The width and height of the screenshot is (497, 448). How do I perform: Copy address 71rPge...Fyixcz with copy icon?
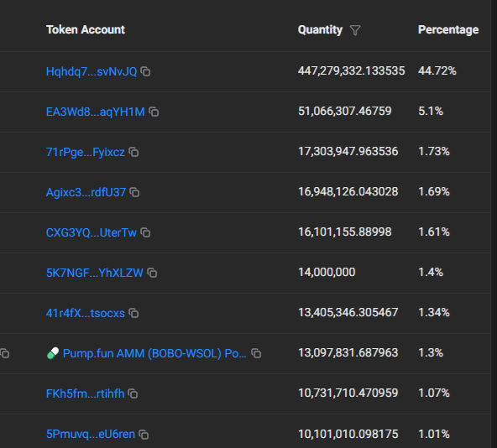[x=133, y=152]
